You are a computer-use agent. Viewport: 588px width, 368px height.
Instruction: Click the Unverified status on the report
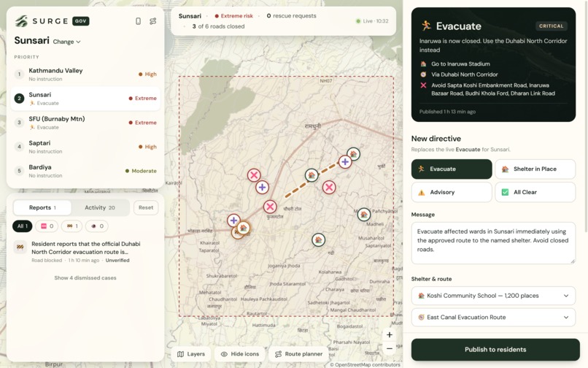click(117, 260)
